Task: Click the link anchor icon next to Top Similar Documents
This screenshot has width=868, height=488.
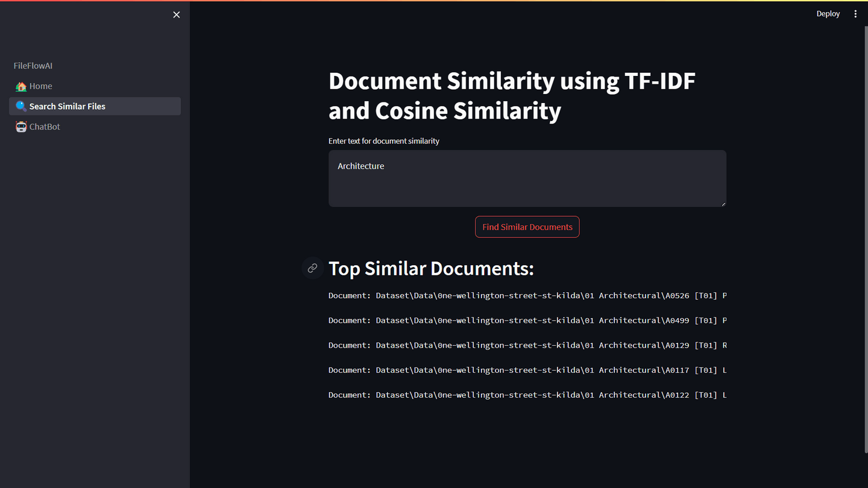Action: (312, 268)
